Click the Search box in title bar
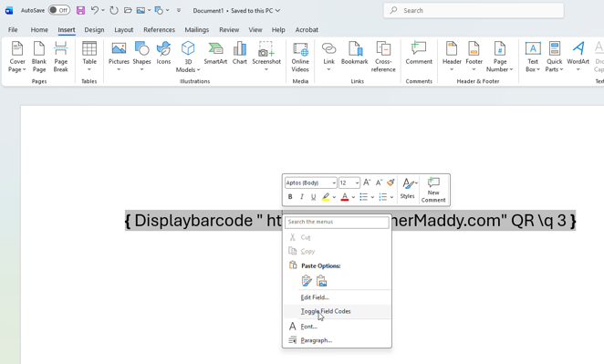The width and height of the screenshot is (604, 364). 474,10
